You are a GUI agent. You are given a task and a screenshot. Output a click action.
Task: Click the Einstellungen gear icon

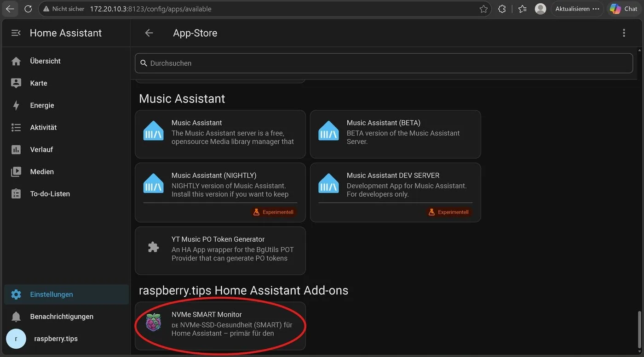point(16,295)
